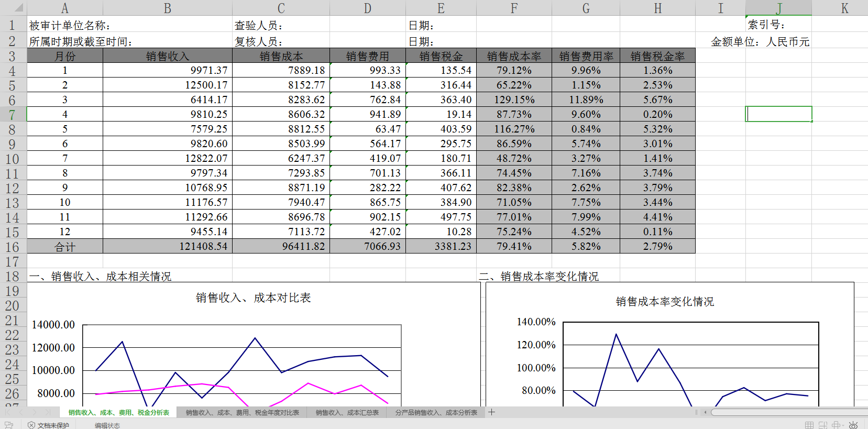Select row 7 header

click(x=13, y=114)
